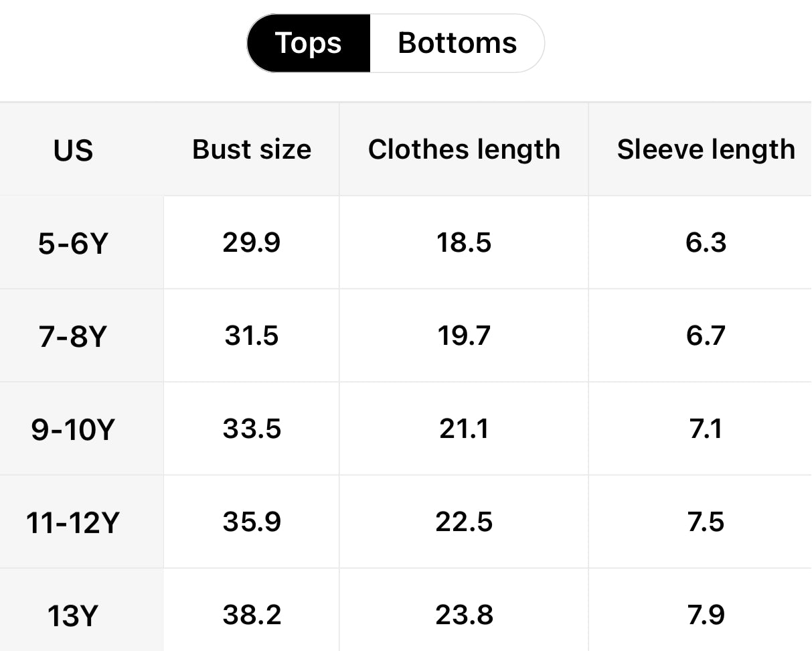The width and height of the screenshot is (812, 651).
Task: Click the 6.3 sleeve length cell
Action: coord(706,242)
